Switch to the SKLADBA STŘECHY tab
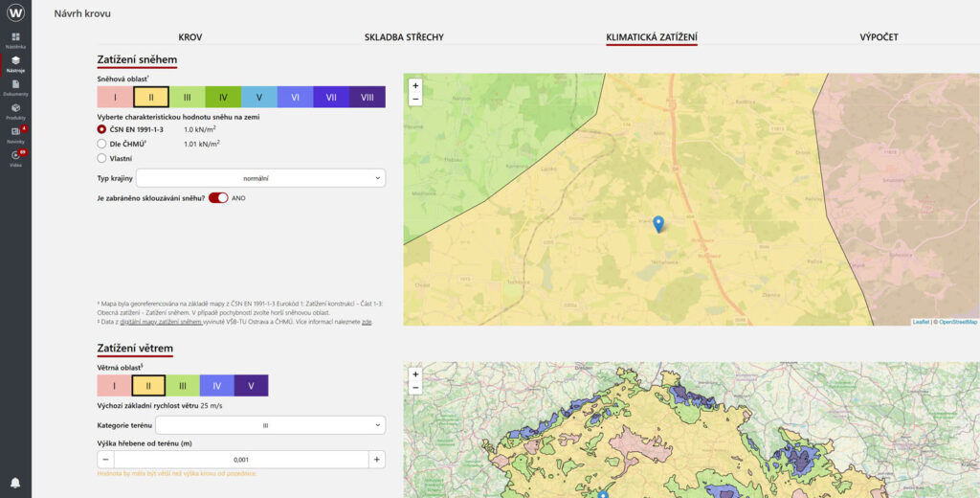The image size is (980, 498). click(404, 37)
